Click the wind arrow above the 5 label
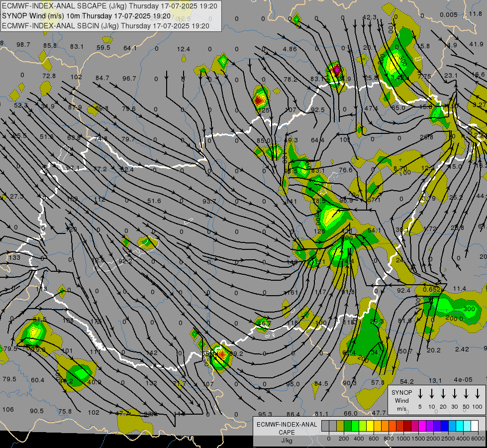The width and height of the screenshot is (487, 448). click(x=420, y=393)
